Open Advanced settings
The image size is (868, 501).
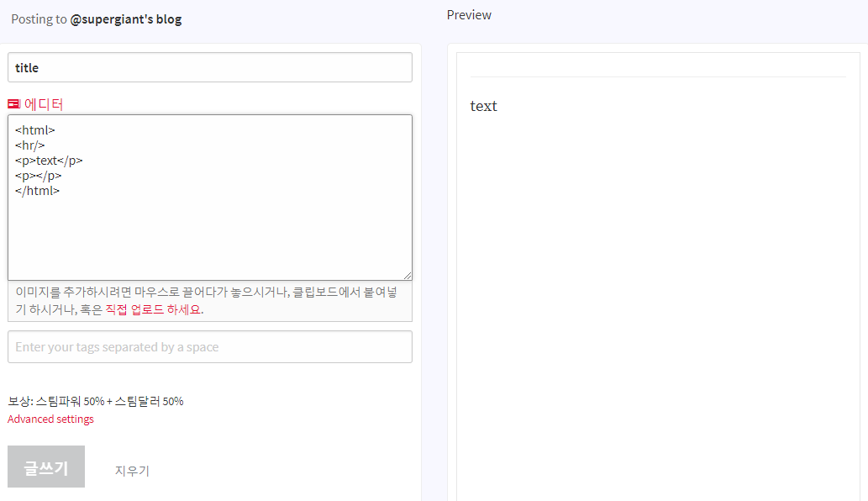coord(50,419)
